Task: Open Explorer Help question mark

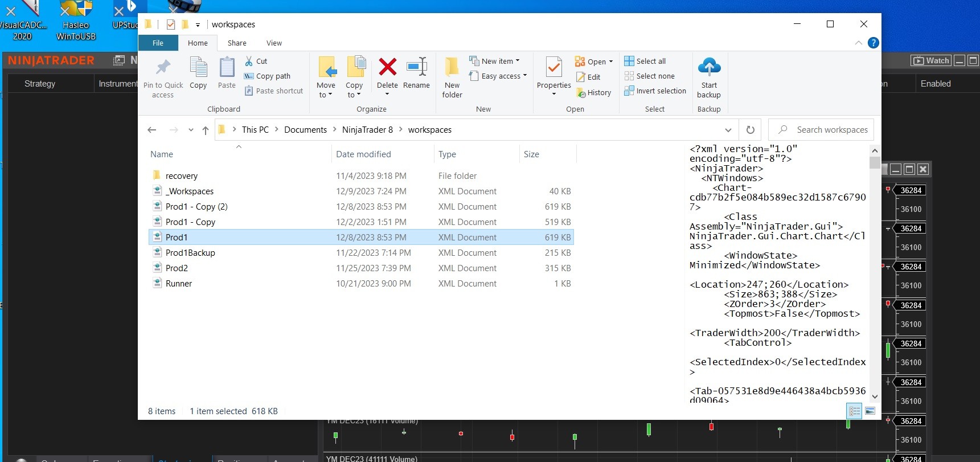Action: tap(873, 43)
